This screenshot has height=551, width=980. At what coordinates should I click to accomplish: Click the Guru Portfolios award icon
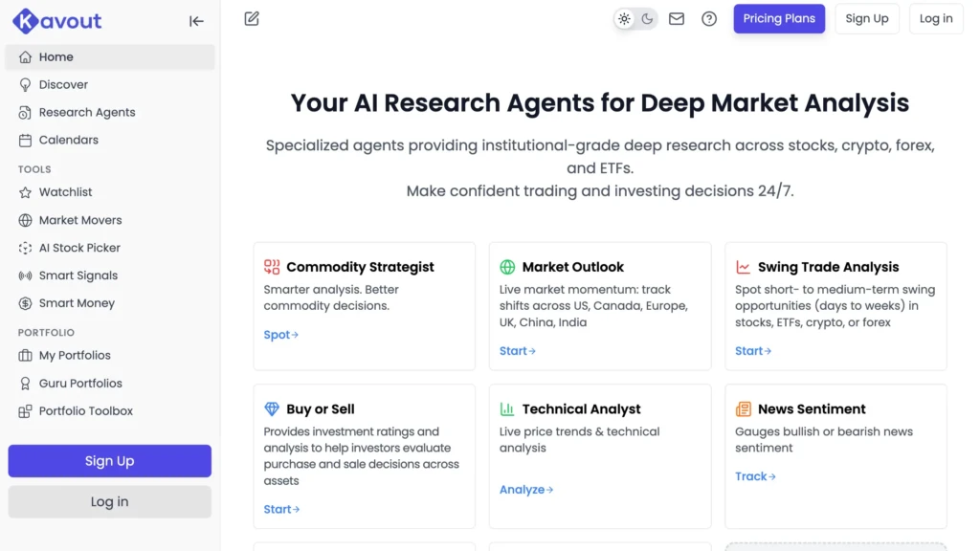tap(25, 383)
